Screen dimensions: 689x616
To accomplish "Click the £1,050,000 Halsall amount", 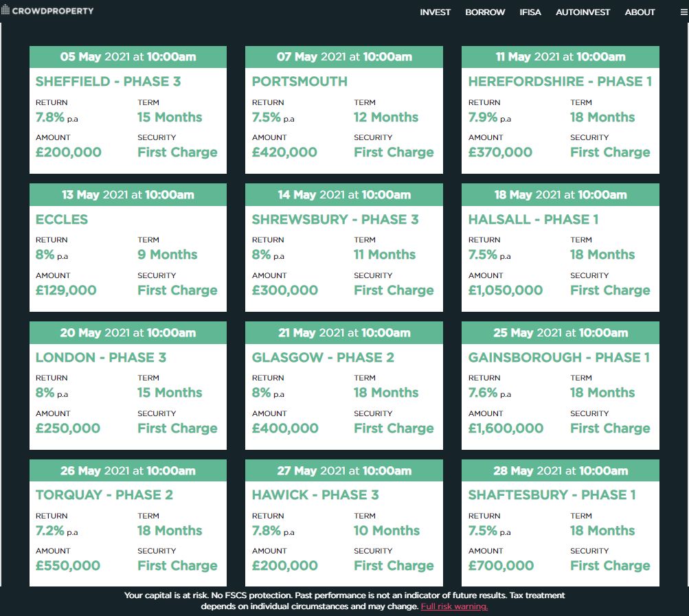I will click(506, 290).
